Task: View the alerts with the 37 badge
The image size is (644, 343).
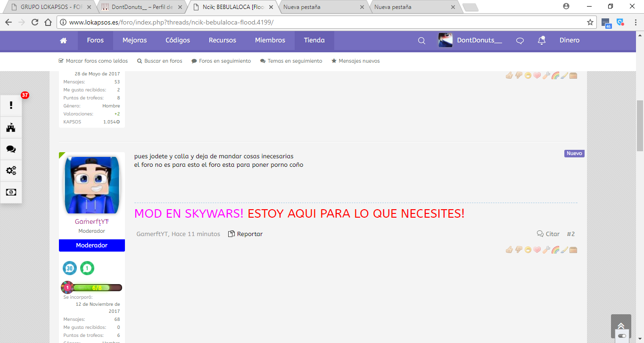Action: tap(11, 105)
